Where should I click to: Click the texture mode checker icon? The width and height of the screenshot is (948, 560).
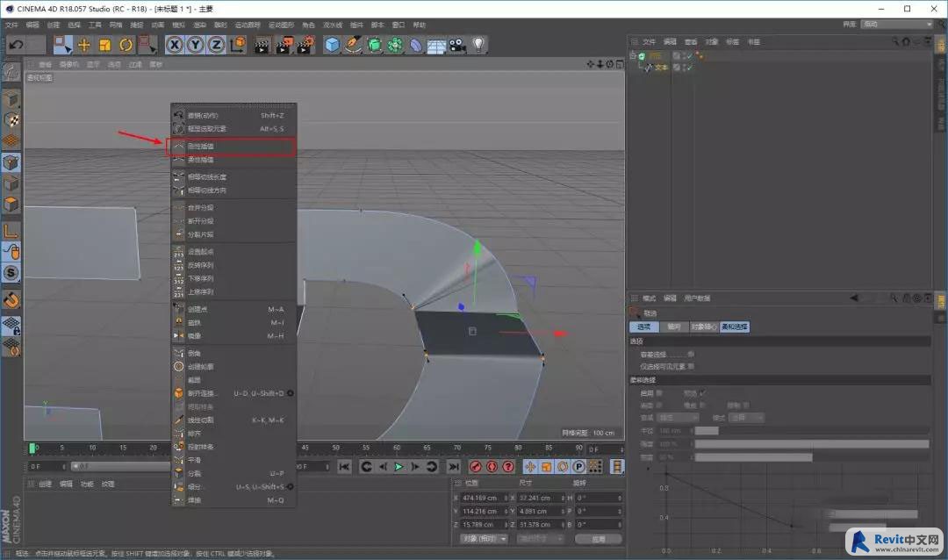point(11,119)
